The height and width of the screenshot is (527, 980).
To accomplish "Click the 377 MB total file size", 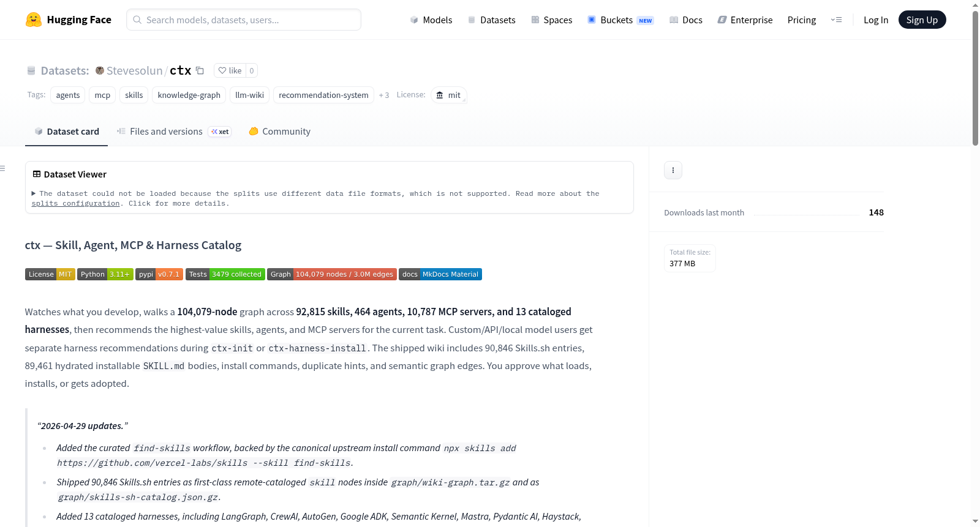I will [x=682, y=263].
